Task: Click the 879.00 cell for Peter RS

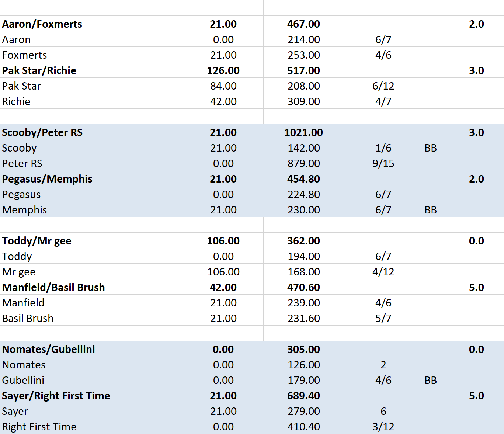Action: coord(303,163)
